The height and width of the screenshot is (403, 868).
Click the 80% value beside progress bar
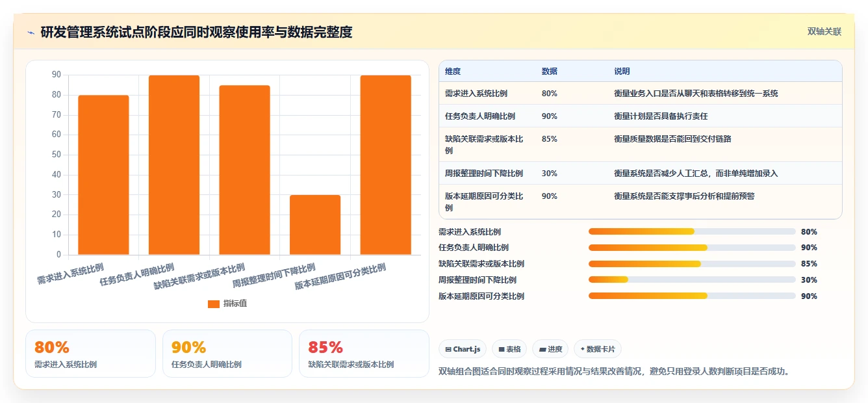point(809,232)
